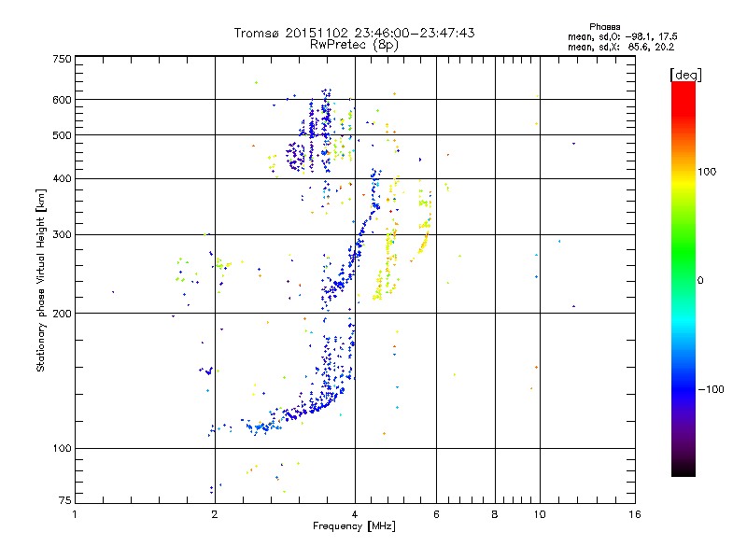Click the y-axis tick label '75'

click(65, 500)
